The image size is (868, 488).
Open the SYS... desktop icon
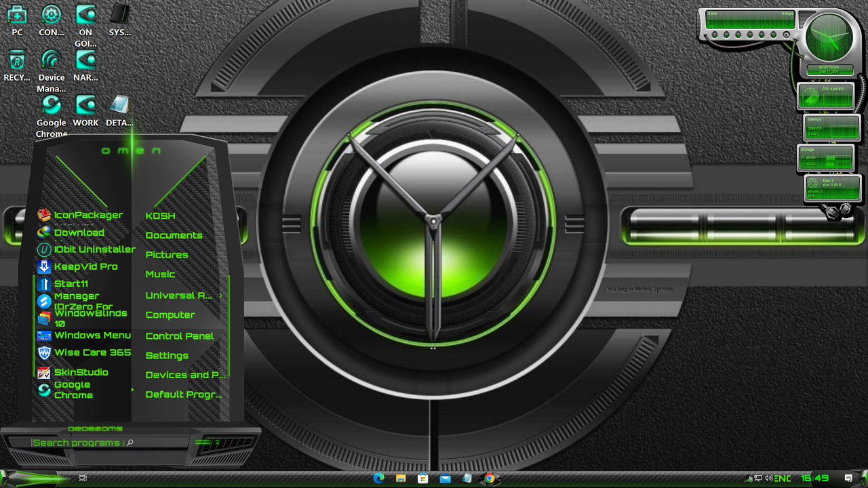click(x=120, y=20)
